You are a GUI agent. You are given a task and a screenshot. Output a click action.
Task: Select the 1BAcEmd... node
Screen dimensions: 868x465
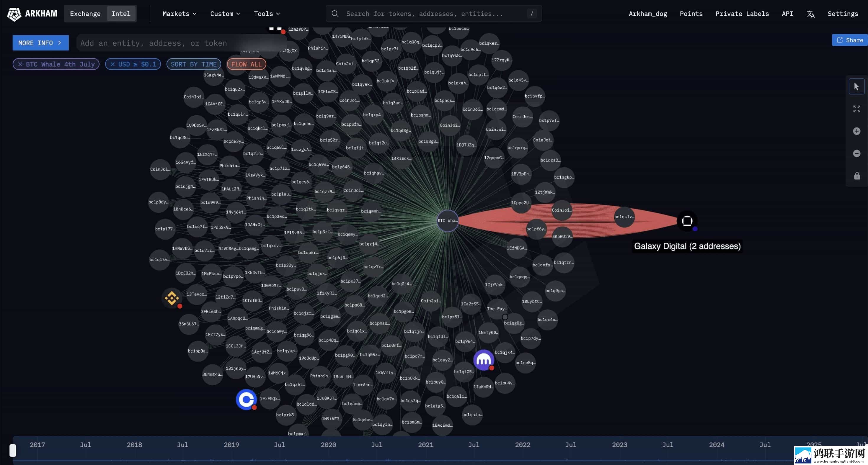point(442,425)
